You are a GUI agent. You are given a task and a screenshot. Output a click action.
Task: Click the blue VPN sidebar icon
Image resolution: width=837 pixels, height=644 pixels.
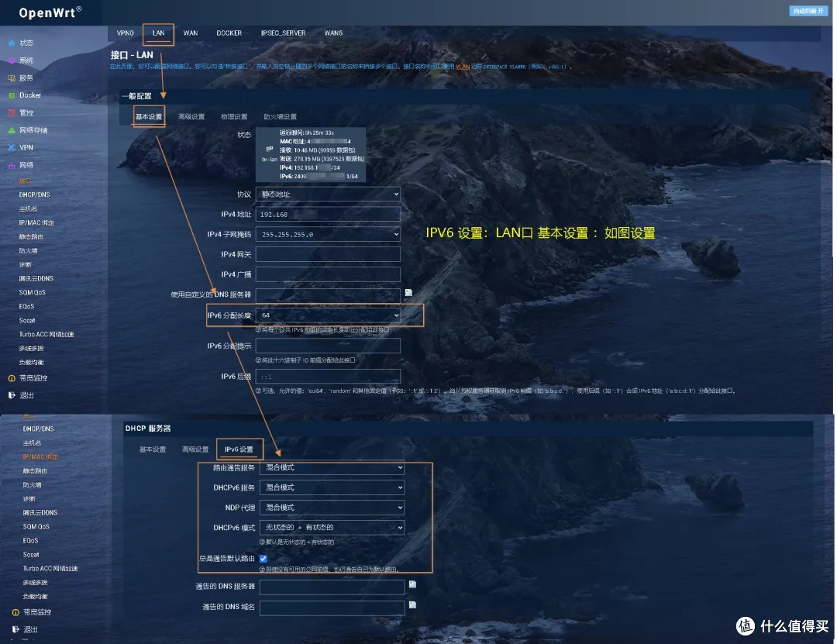point(12,148)
